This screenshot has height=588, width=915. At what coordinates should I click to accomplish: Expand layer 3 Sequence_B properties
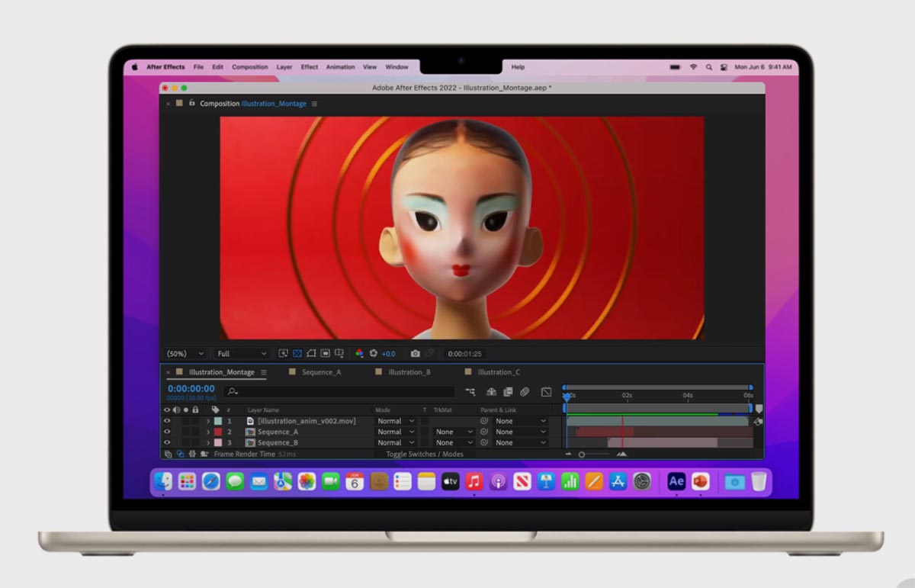click(x=208, y=442)
